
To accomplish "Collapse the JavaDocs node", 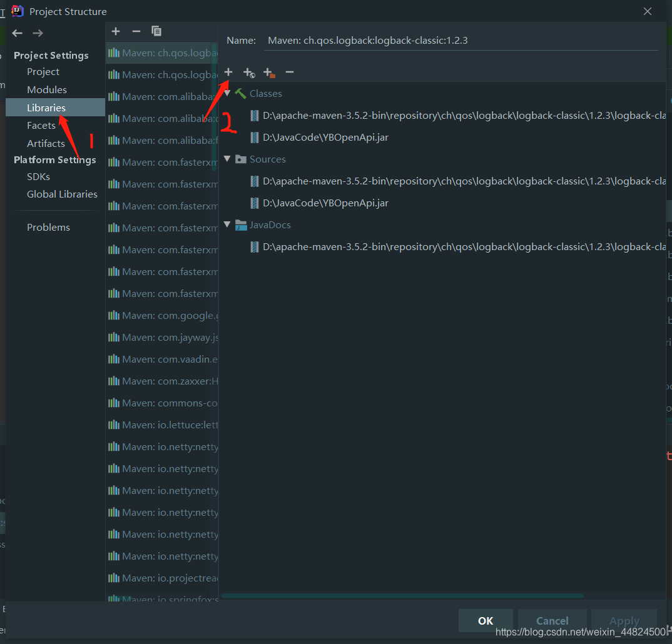I will (228, 224).
